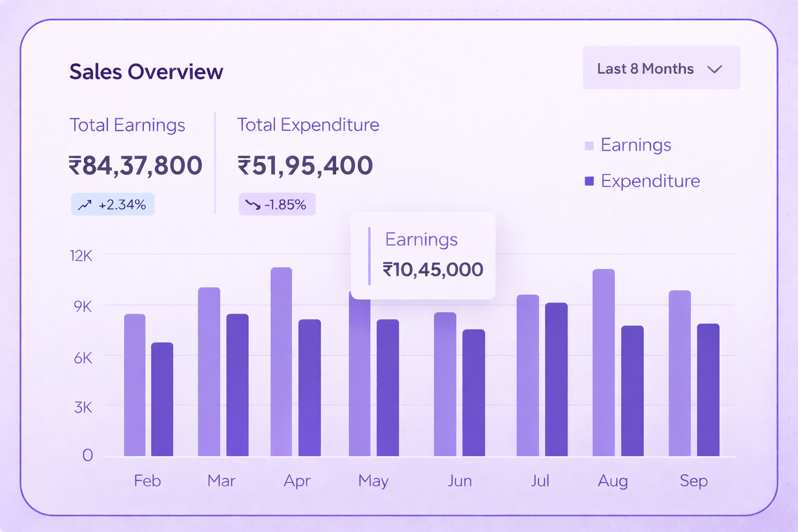The image size is (798, 532).
Task: Toggle the Expenditure legend square
Action: click(589, 181)
